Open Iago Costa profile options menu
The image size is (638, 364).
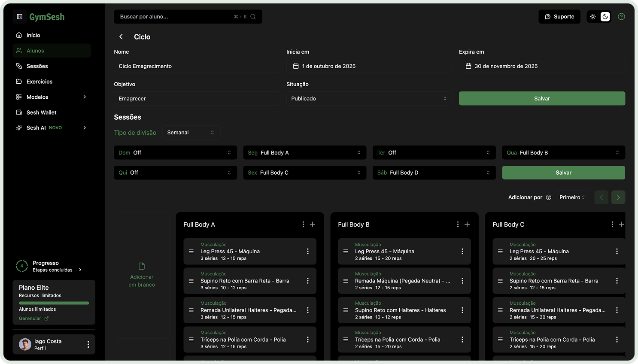[x=88, y=344]
